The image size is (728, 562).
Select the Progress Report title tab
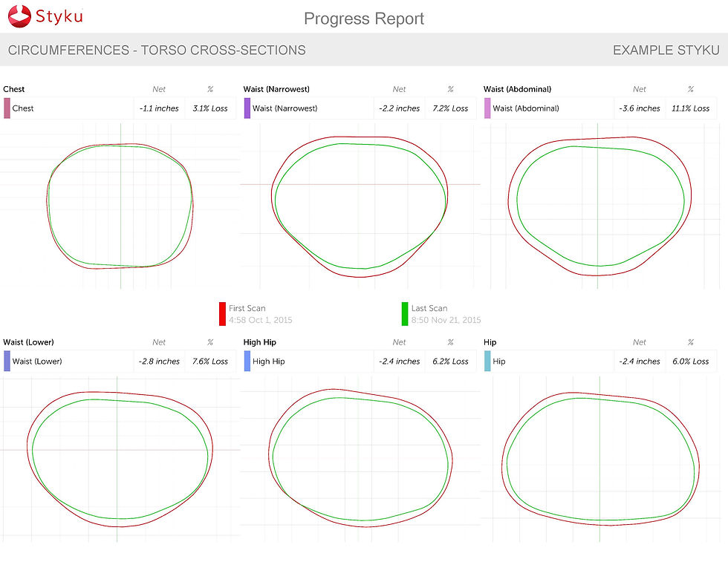pos(363,19)
